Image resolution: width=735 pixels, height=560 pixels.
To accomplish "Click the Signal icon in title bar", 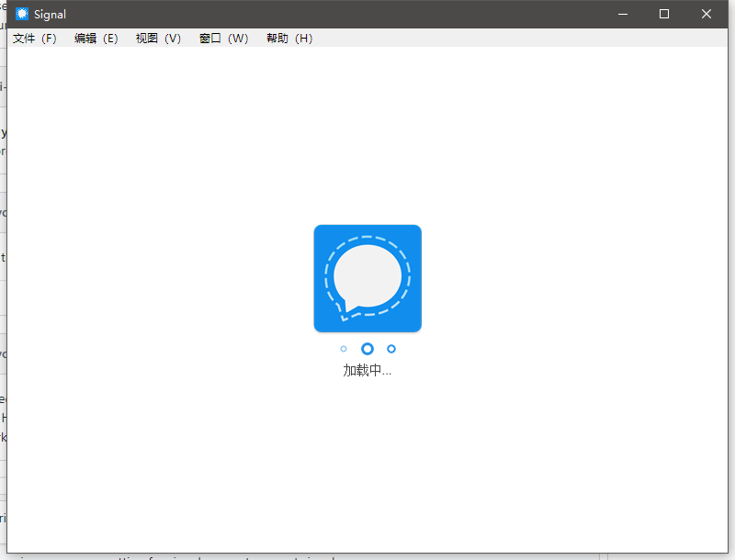I will coord(21,14).
